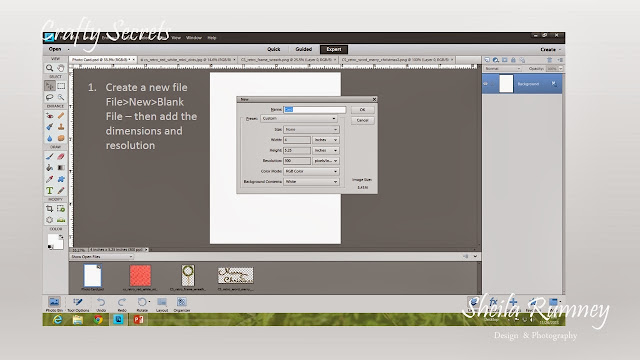Select the Pencil tool

[61, 191]
